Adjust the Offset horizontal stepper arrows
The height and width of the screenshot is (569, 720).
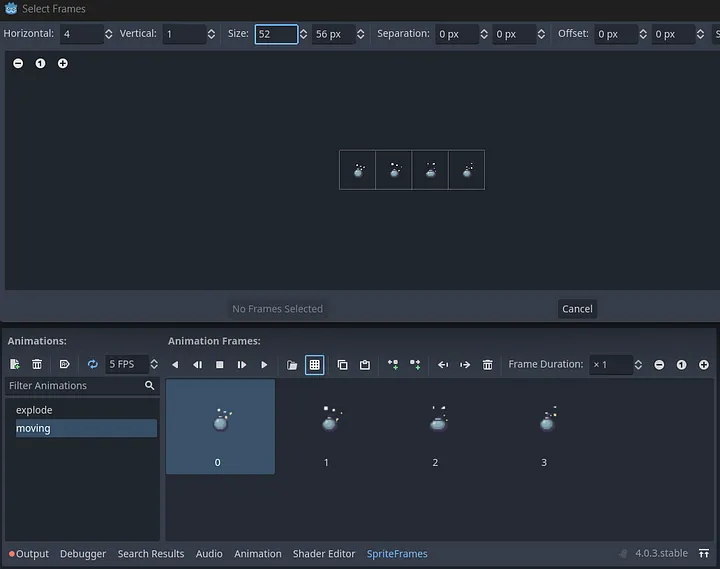(x=643, y=34)
